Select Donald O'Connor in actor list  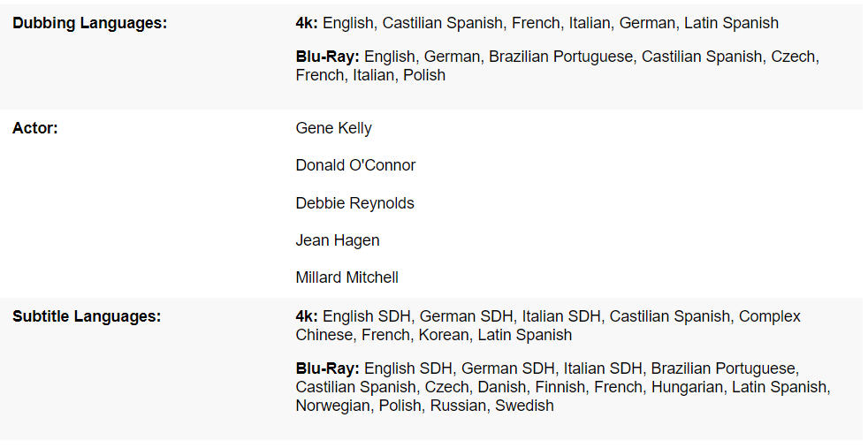tap(355, 165)
